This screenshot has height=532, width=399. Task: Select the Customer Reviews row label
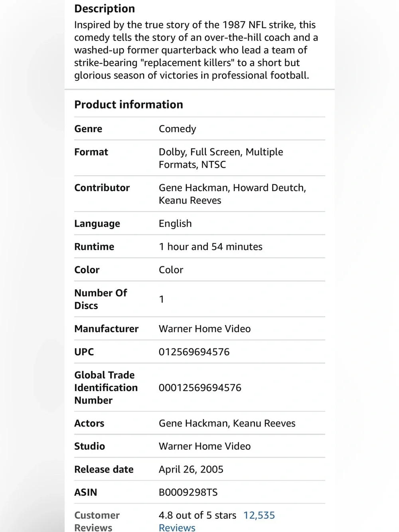pos(97,521)
